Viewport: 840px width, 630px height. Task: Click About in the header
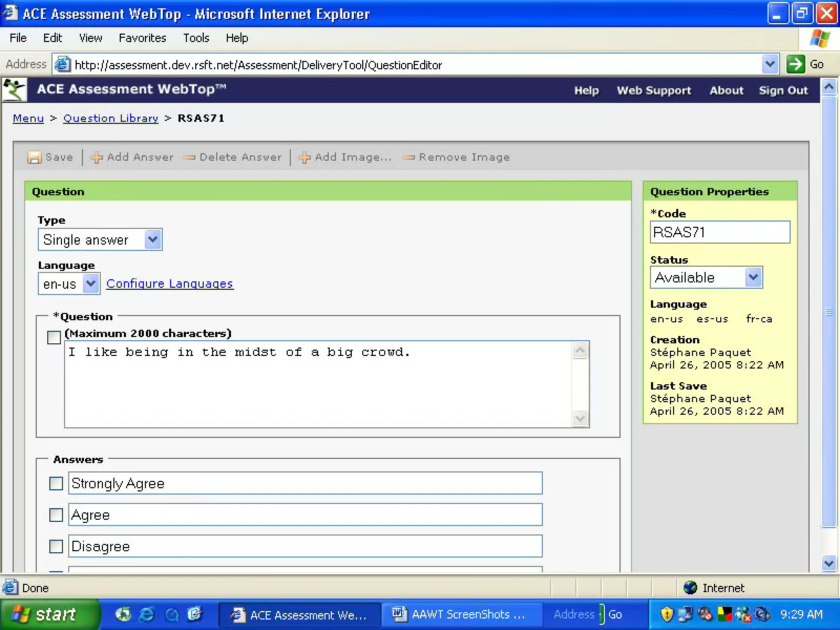click(727, 90)
